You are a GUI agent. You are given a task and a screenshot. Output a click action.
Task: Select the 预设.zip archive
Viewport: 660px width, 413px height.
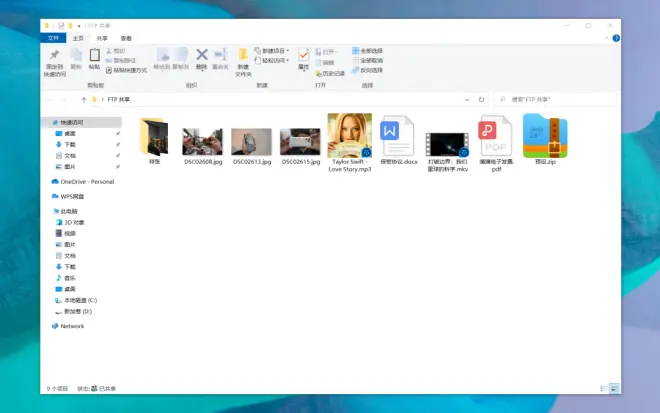[545, 139]
